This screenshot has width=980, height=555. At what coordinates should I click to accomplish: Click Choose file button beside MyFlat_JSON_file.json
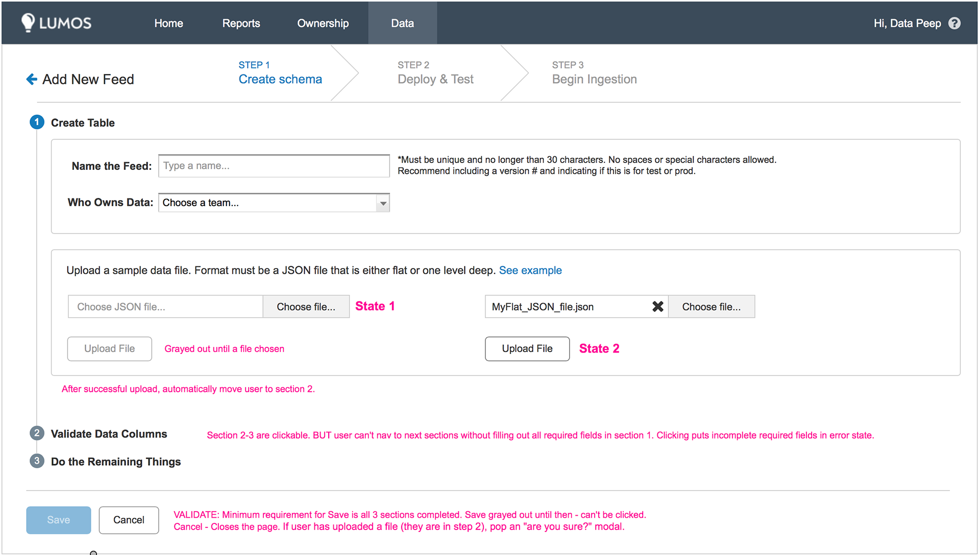pyautogui.click(x=712, y=307)
